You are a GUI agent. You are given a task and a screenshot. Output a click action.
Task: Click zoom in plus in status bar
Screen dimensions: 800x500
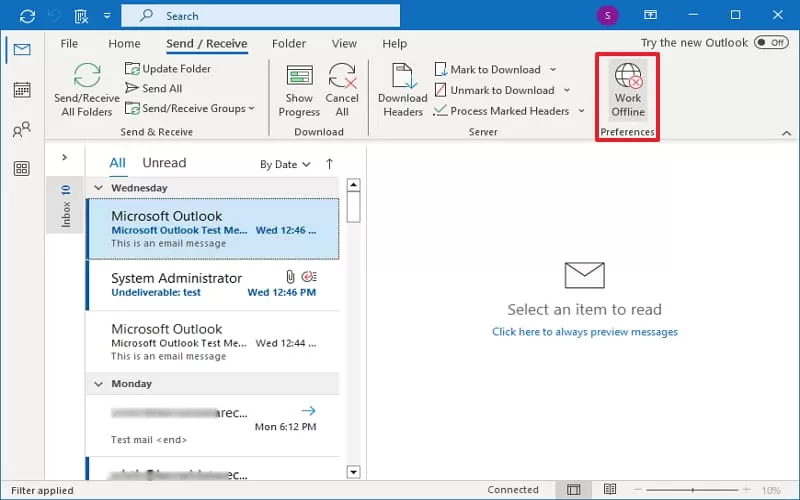click(x=746, y=490)
